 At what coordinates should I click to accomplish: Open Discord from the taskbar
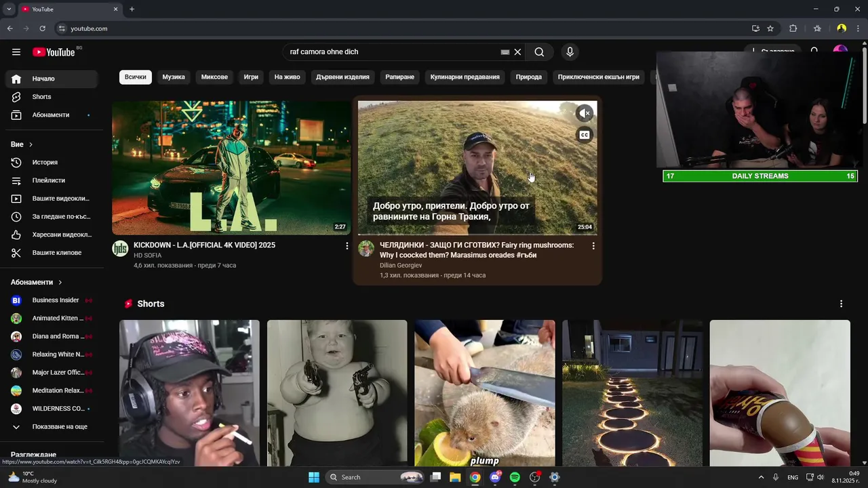pyautogui.click(x=495, y=477)
